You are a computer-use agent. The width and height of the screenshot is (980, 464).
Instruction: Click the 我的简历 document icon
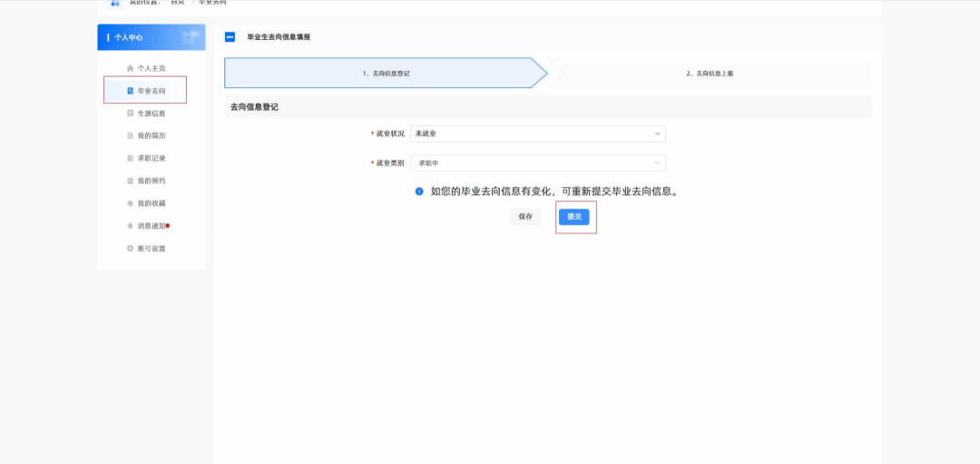(x=130, y=136)
